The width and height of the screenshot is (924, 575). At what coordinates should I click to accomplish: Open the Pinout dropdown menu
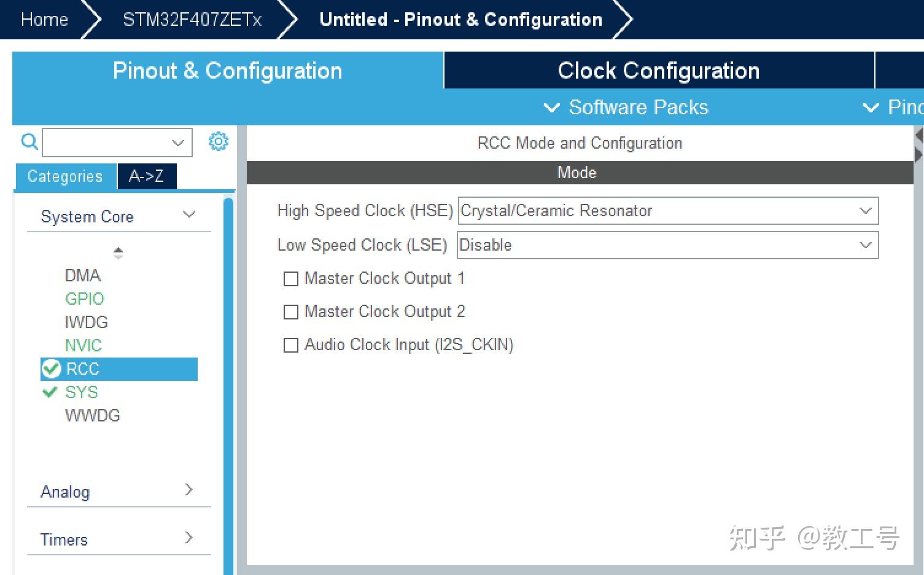click(893, 108)
